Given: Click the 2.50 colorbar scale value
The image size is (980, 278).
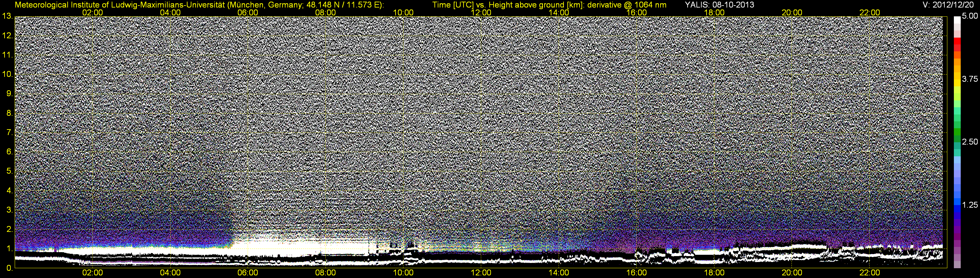Looking at the screenshot, I should [970, 142].
